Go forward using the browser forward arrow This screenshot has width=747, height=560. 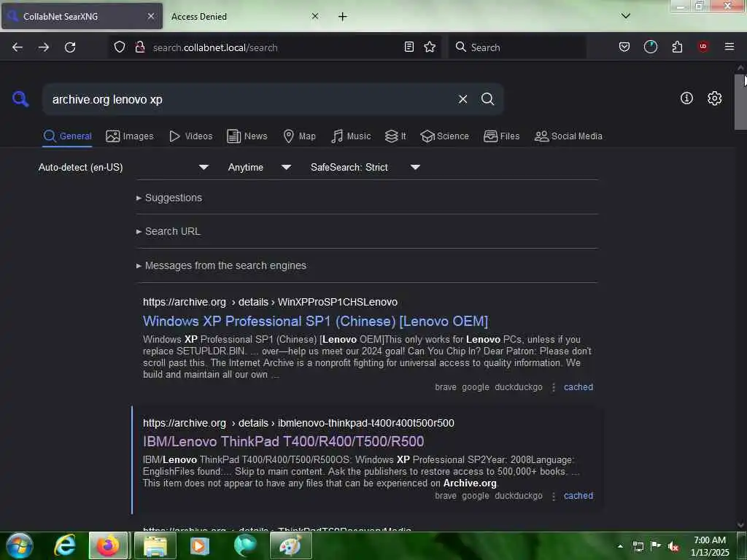pyautogui.click(x=43, y=47)
